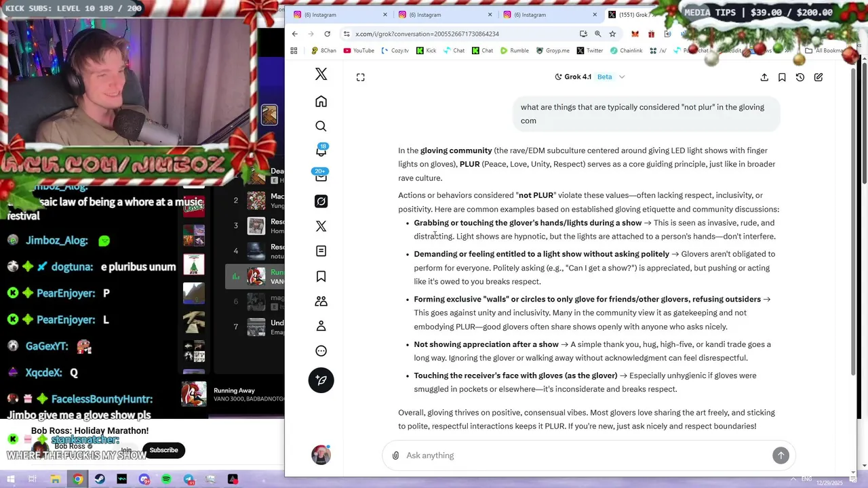Open Grok chat history clock icon
This screenshot has width=868, height=488.
(x=800, y=77)
